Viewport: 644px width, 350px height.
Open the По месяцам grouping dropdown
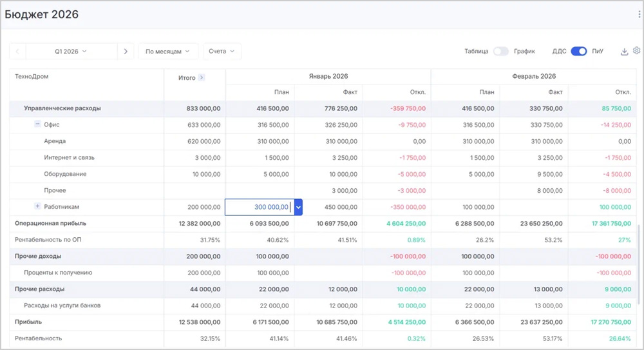pyautogui.click(x=167, y=52)
